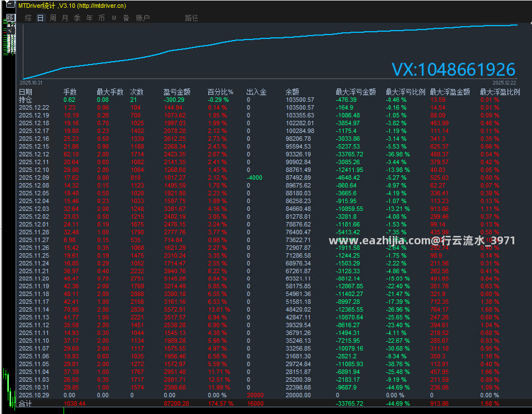Click the M tab icon
532x414 pixels.
114,18
